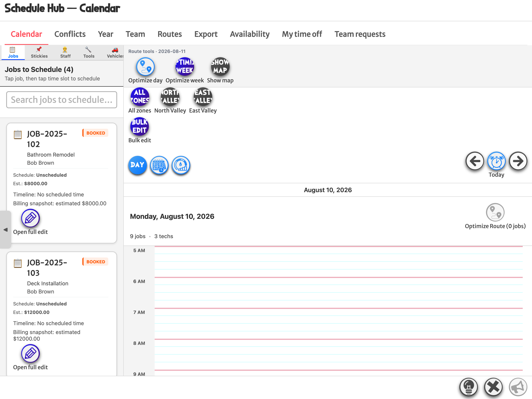This screenshot has height=399, width=532.
Task: Advance to next day with right arrow
Action: (x=518, y=161)
